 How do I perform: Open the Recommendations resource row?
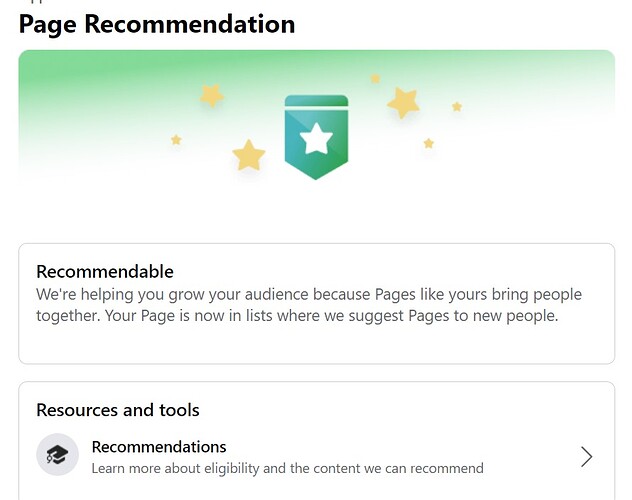(316, 456)
